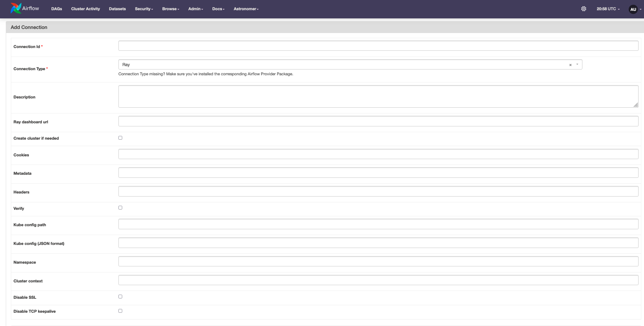Image resolution: width=644 pixels, height=326 pixels.
Task: Focus the Connection Id field
Action: [x=378, y=46]
